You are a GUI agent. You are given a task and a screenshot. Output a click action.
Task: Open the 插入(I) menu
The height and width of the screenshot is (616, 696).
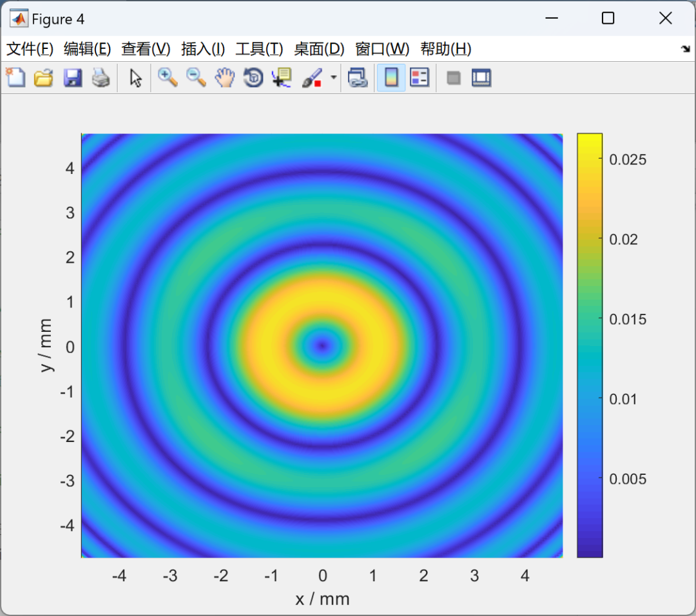coord(203,49)
